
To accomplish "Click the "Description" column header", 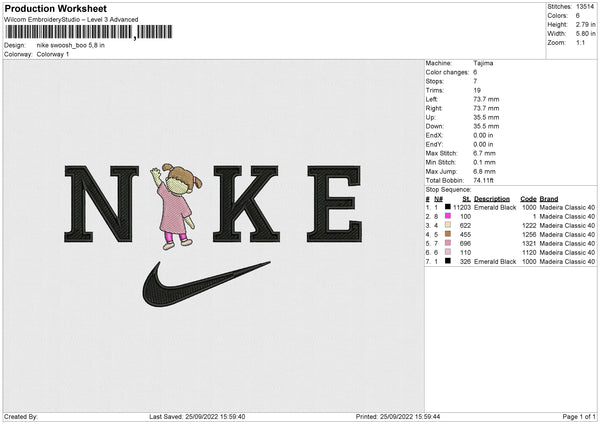I will pyautogui.click(x=492, y=199).
